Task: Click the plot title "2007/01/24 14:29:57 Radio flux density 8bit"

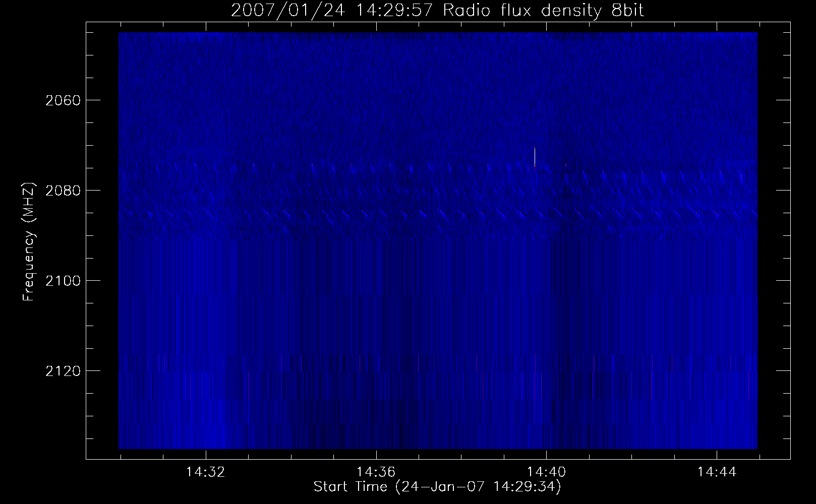Action: coord(437,10)
